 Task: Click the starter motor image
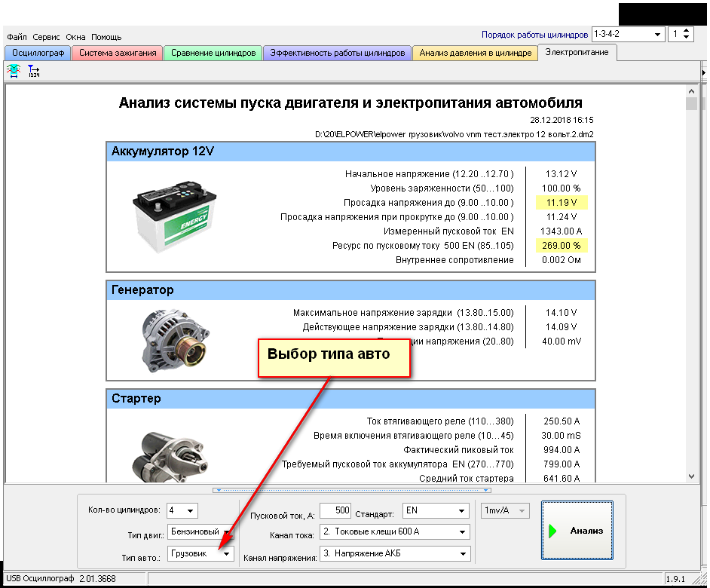pyautogui.click(x=170, y=457)
